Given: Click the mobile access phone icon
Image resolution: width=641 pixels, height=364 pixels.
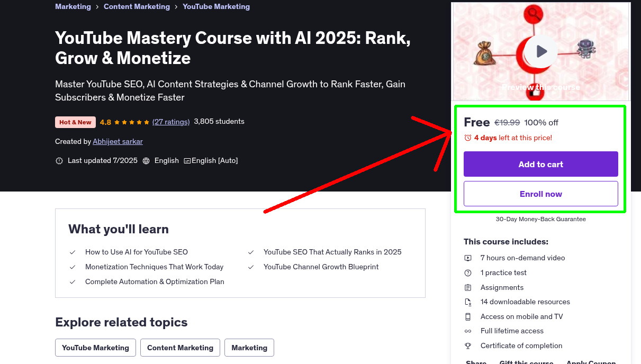Looking at the screenshot, I should (468, 317).
